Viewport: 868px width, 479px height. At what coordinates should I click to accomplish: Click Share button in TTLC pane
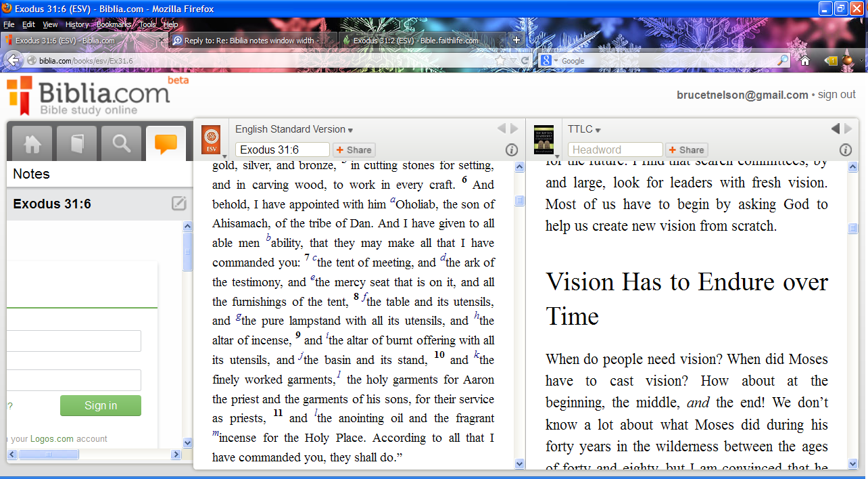point(686,150)
